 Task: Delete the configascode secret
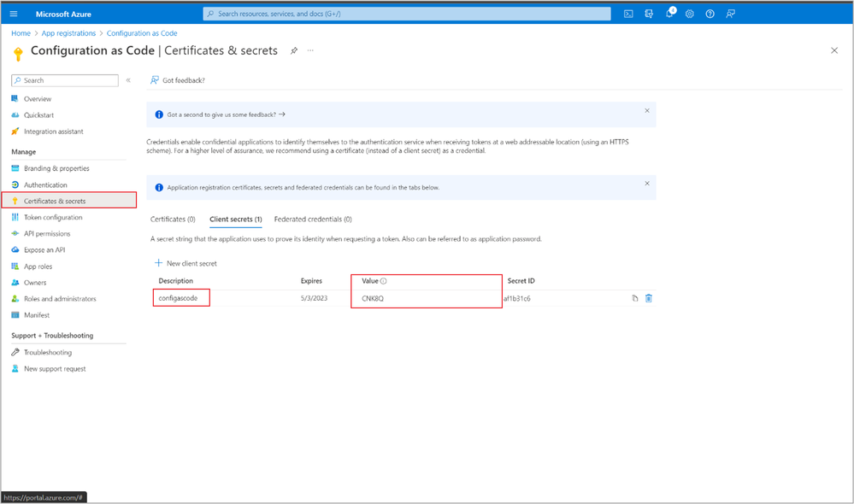pyautogui.click(x=649, y=298)
